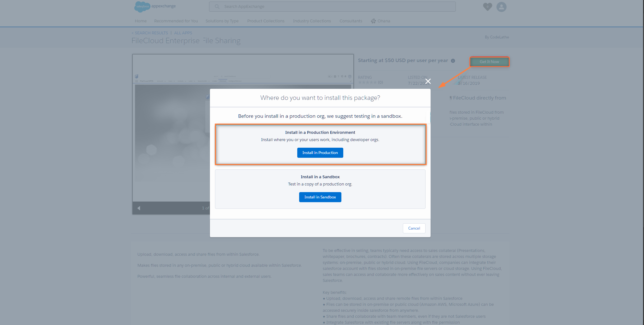Screen dimensions: 644x325
Task: Cancel the package install dialog
Action: click(414, 228)
